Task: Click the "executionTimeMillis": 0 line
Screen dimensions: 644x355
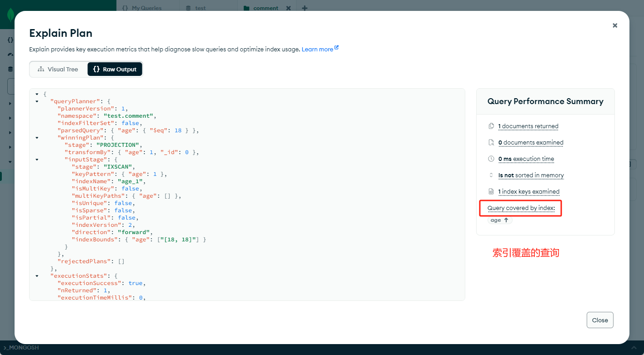Action: click(x=101, y=298)
